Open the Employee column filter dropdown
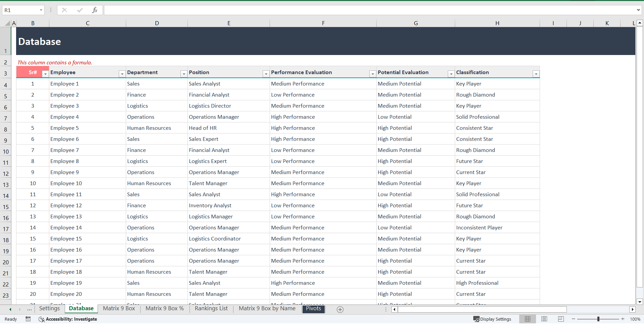Image resolution: width=644 pixels, height=324 pixels. [122, 74]
